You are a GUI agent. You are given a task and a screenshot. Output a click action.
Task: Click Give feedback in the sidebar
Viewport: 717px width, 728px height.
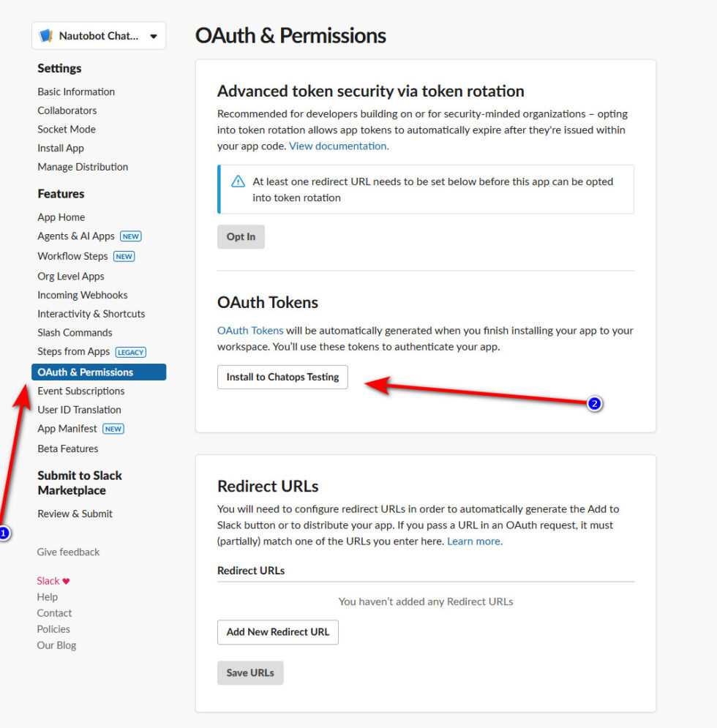pyautogui.click(x=68, y=552)
